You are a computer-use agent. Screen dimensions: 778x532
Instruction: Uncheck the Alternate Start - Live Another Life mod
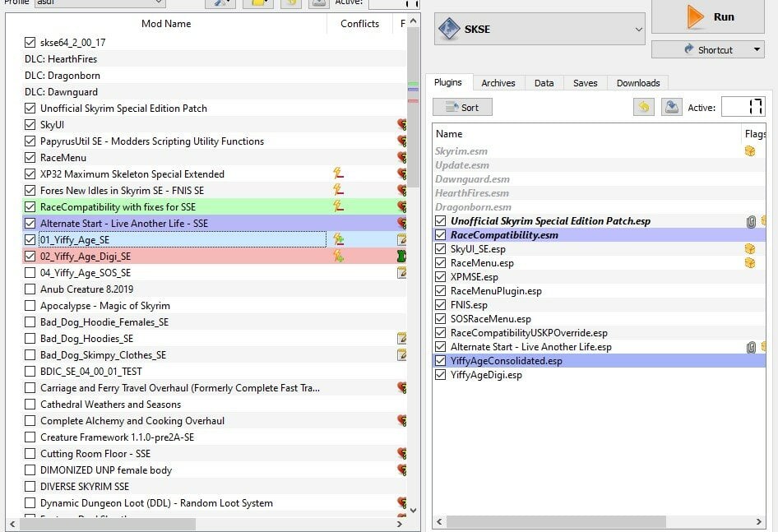[30, 224]
